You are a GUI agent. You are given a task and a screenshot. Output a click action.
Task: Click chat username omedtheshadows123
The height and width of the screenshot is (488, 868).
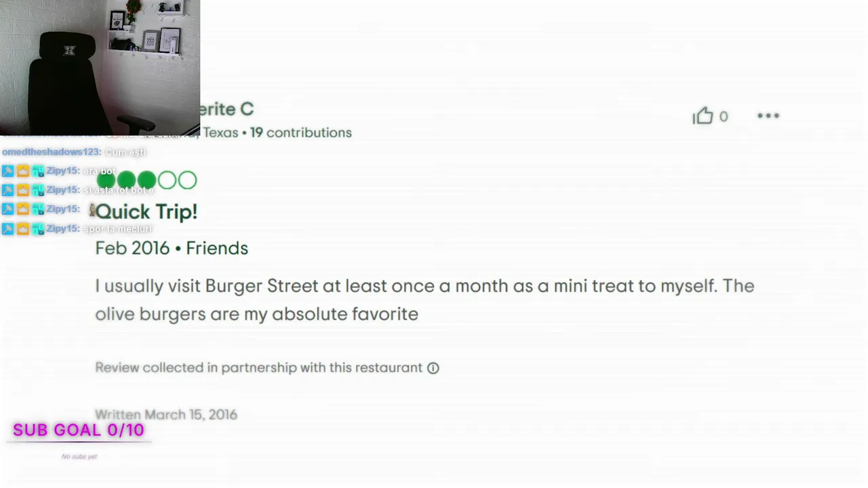pyautogui.click(x=51, y=152)
